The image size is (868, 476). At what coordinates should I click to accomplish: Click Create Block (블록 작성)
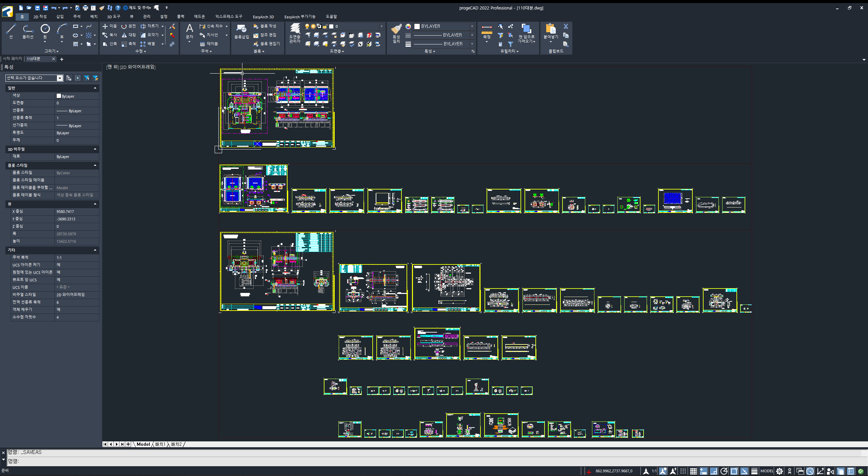tap(265, 26)
